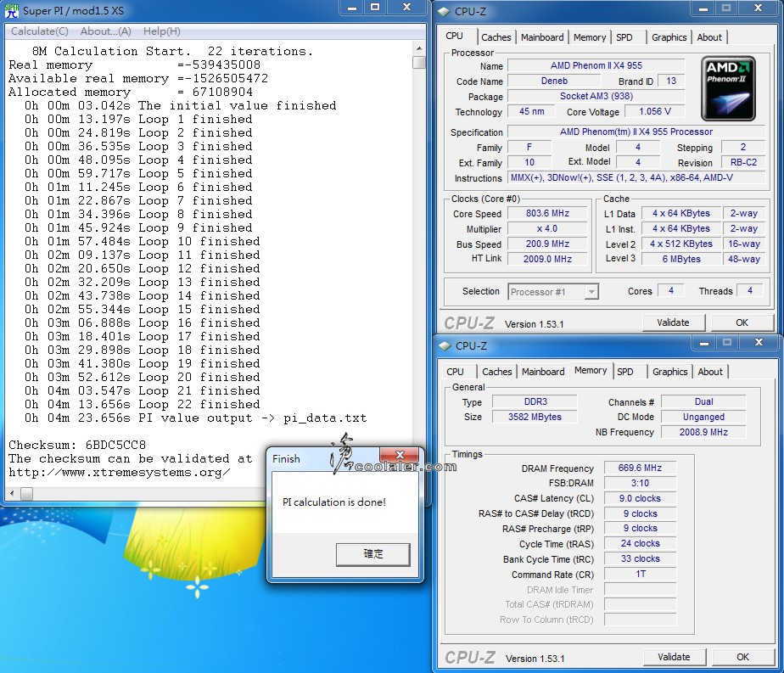Screen dimensions: 784x673
Task: Click the left arrow of Super PI's horizontal scrollbar
Action: point(13,493)
